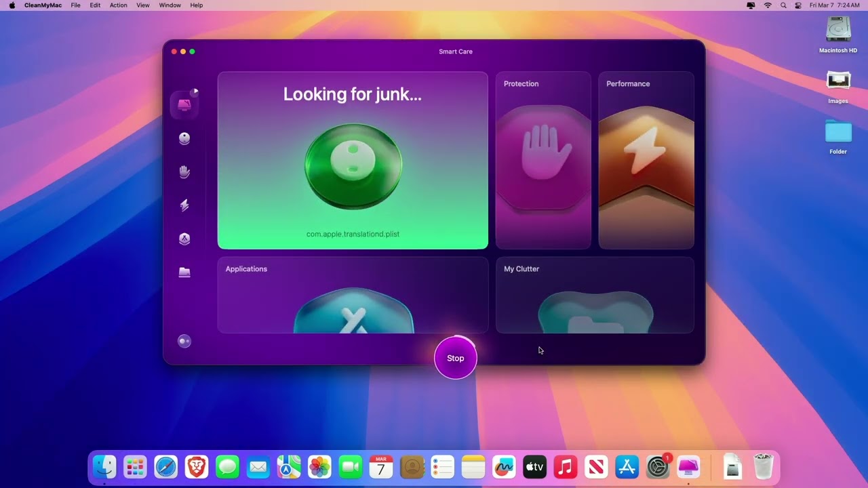
Task: Open Performance lightning icon in the sidebar
Action: [x=184, y=205]
